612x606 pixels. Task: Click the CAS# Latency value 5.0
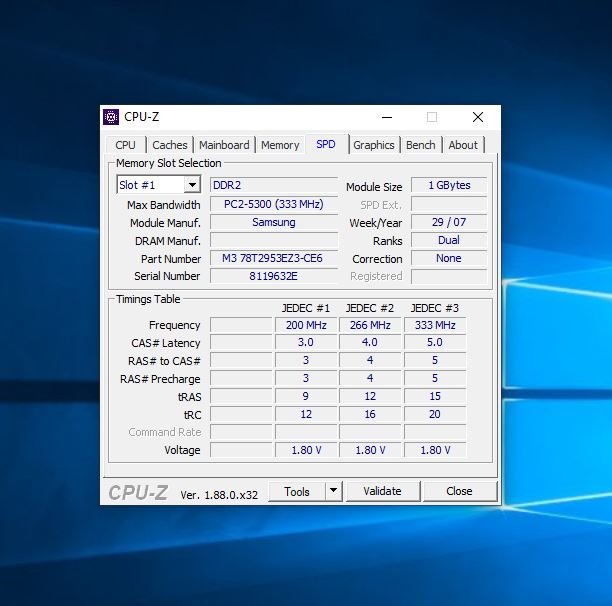[x=435, y=342]
